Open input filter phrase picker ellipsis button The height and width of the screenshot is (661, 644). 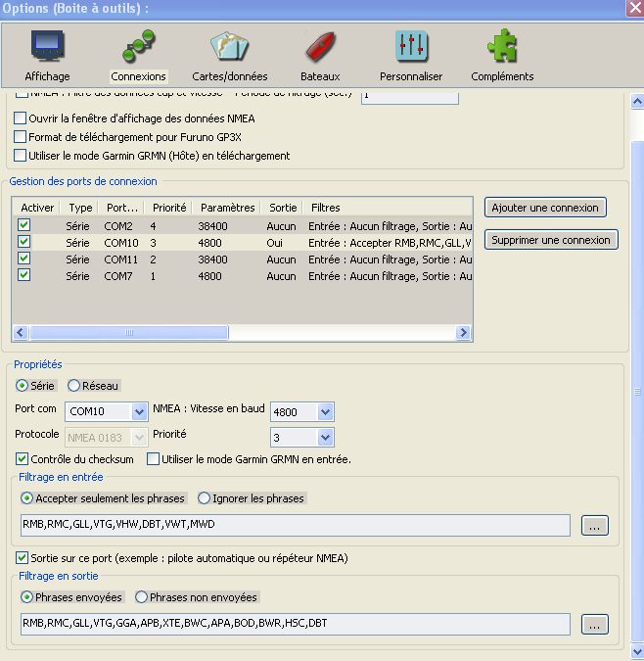pyautogui.click(x=594, y=526)
